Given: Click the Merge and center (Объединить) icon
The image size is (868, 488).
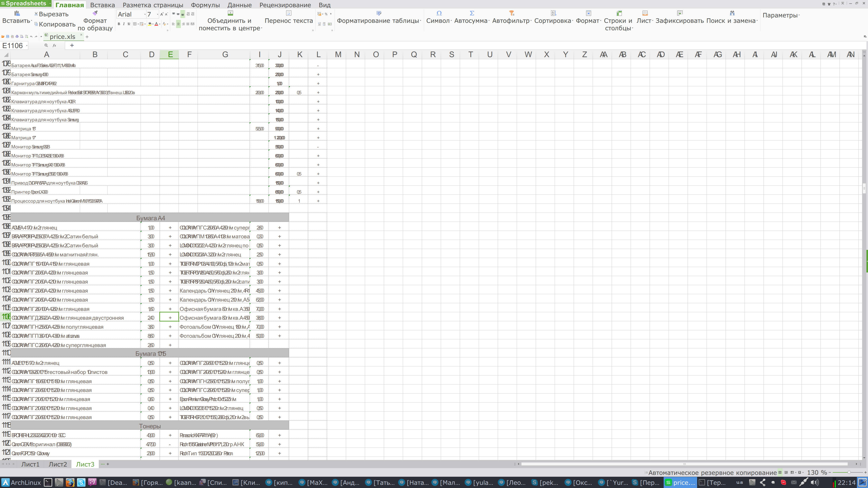Looking at the screenshot, I should click(231, 13).
